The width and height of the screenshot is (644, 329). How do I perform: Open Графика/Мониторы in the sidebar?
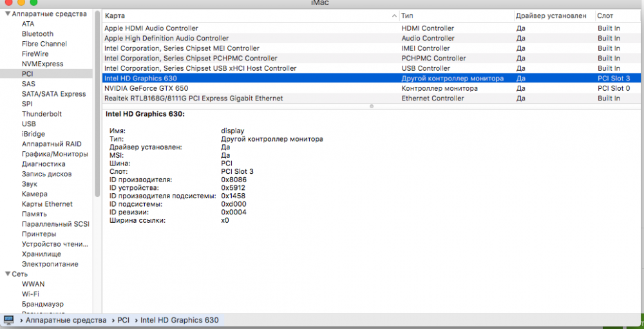coord(55,154)
